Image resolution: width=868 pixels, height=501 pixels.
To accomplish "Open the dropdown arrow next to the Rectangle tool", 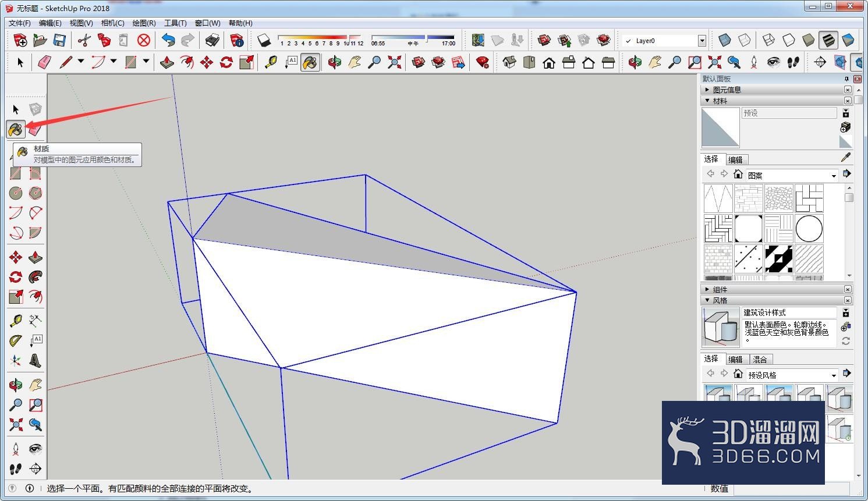I will [x=146, y=61].
